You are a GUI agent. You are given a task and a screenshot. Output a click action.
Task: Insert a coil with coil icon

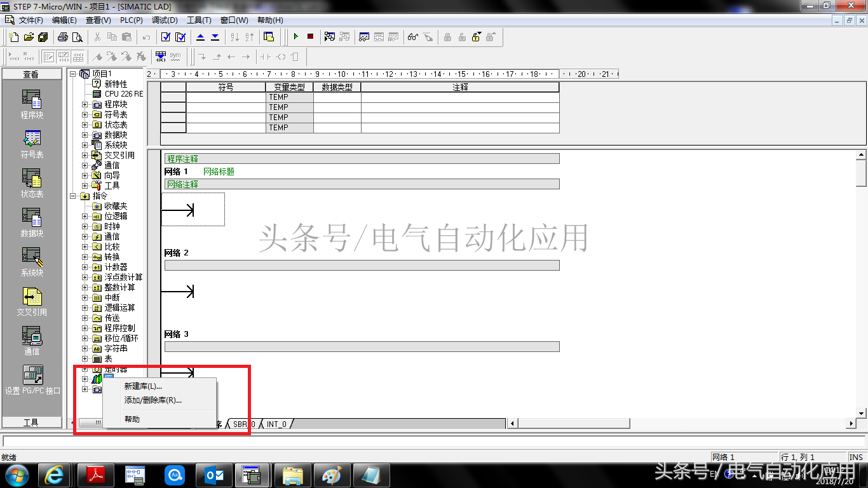point(281,57)
